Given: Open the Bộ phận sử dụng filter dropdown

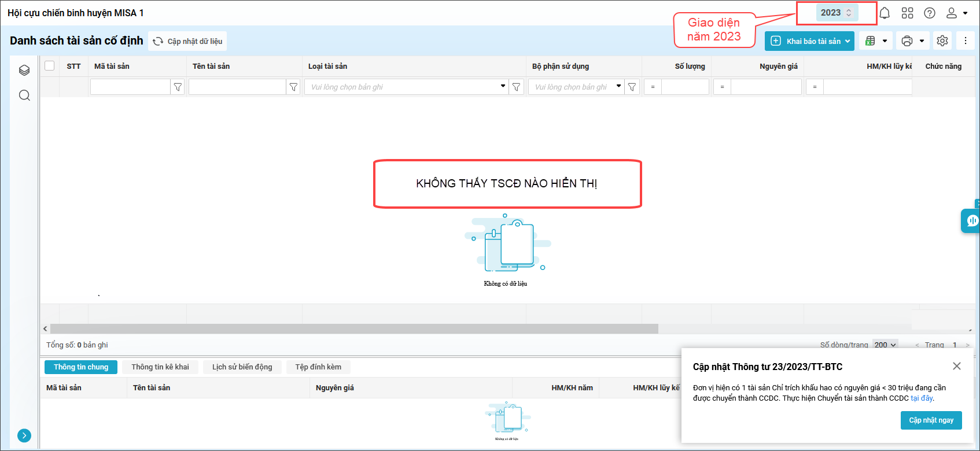Looking at the screenshot, I should (x=618, y=86).
